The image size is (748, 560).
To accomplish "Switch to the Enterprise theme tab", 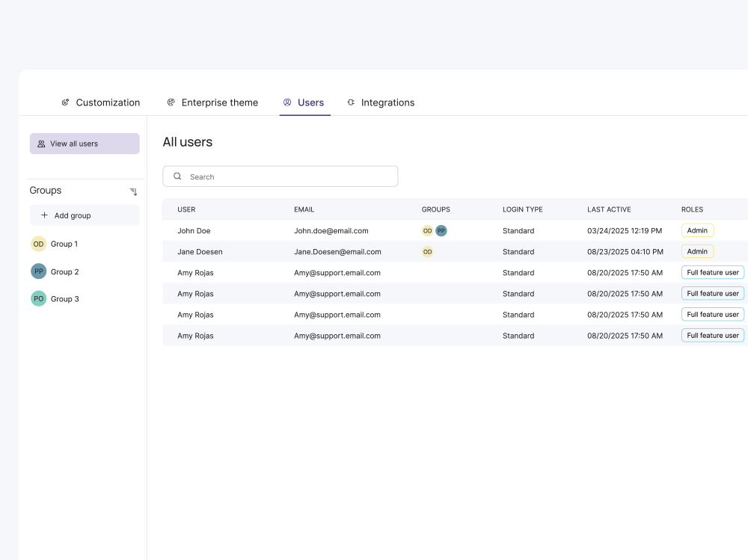I will click(212, 102).
